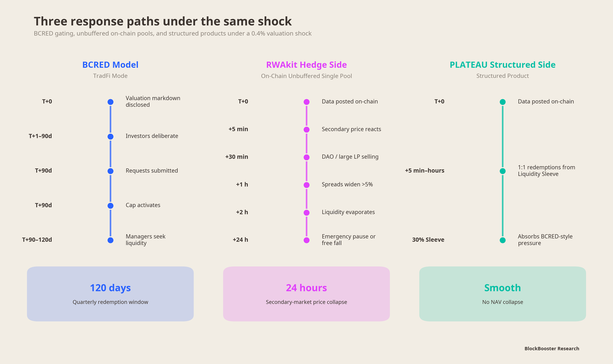Click the 'PLATEAU Structured Side' heading
613x364 pixels.
(x=502, y=65)
